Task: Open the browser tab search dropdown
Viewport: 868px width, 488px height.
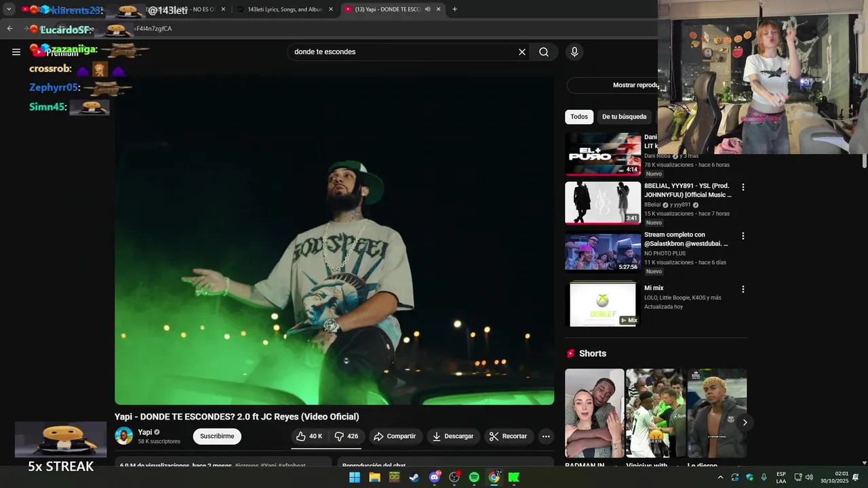Action: 9,9
